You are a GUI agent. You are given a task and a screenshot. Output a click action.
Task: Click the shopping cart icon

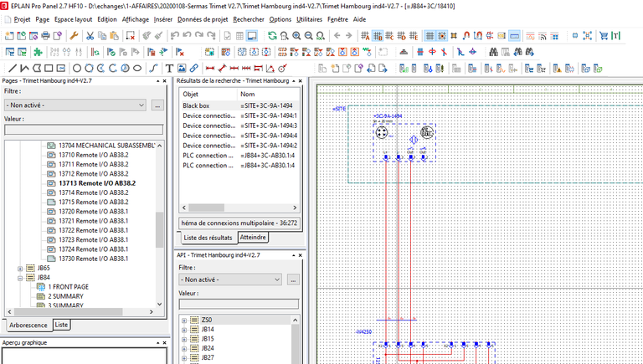click(x=604, y=36)
